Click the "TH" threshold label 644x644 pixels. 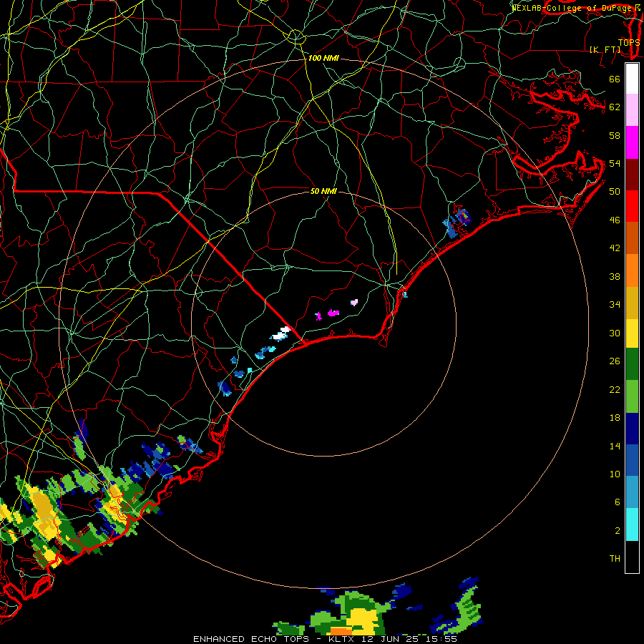(x=615, y=559)
